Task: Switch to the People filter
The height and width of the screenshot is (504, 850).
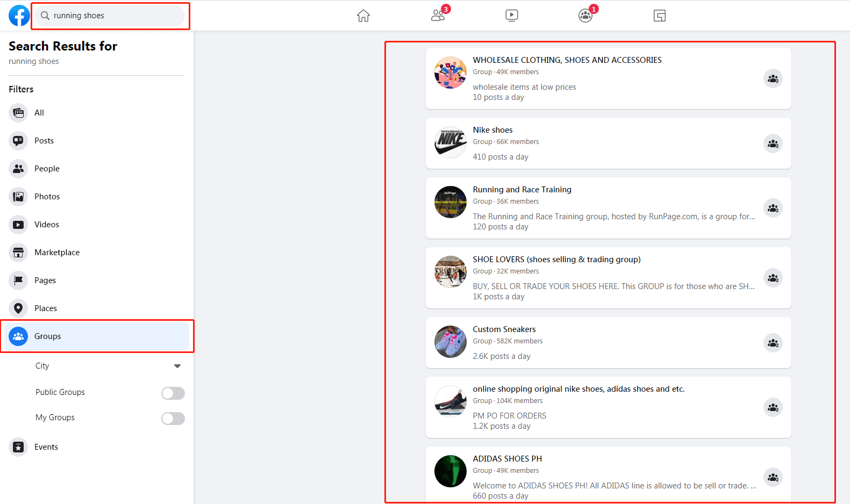Action: tap(97, 169)
